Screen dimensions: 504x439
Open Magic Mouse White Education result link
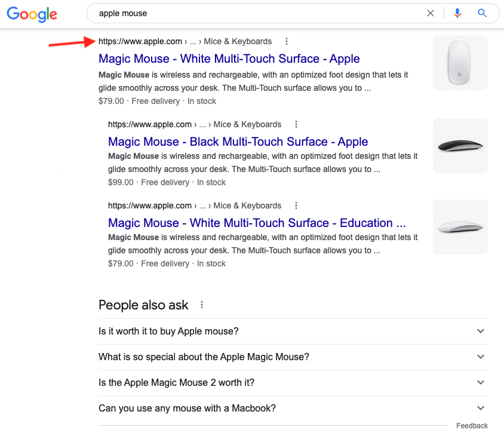(257, 223)
